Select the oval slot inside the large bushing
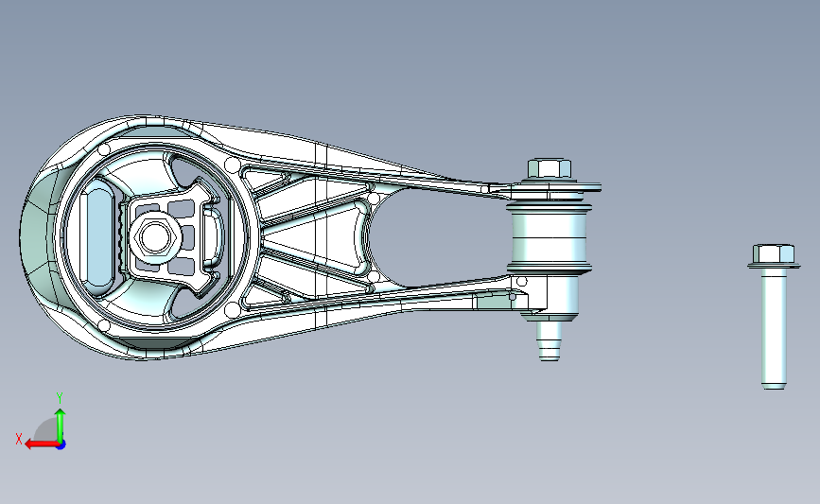820x504 pixels. 98,237
